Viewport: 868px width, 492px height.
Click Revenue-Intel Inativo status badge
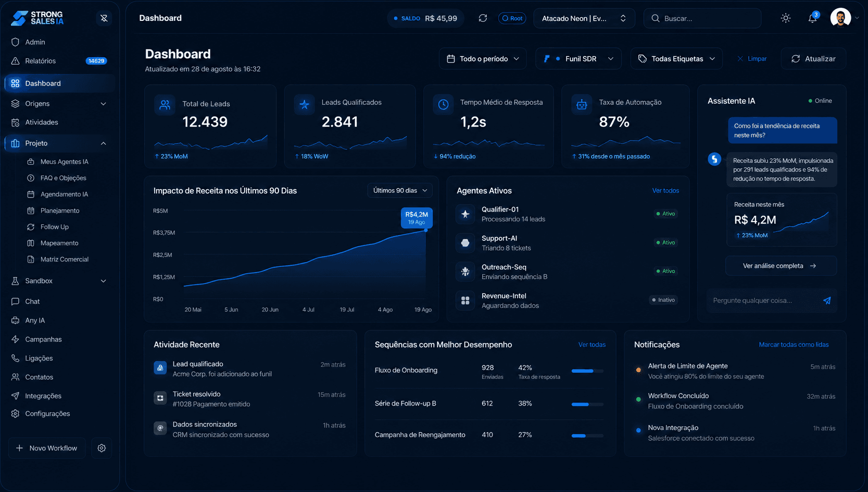tap(663, 300)
